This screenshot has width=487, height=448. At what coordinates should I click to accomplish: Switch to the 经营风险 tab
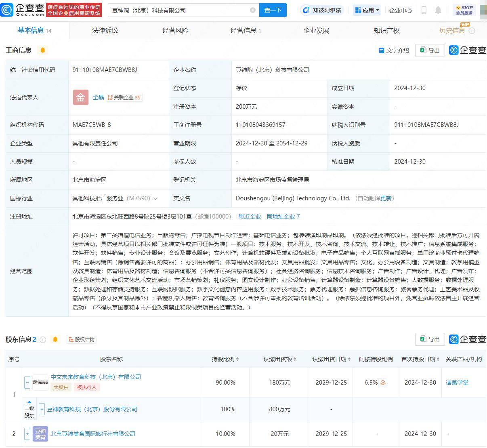click(x=175, y=31)
